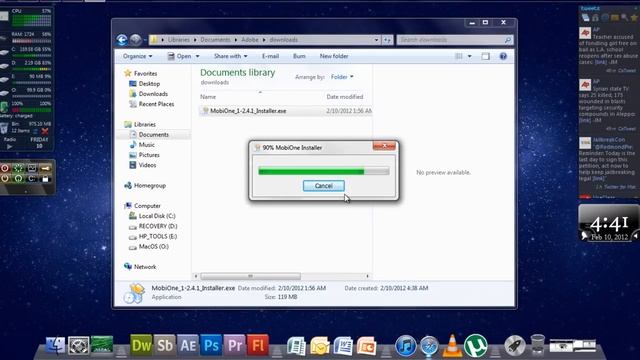Viewport: 640px width, 360px height.
Task: Click the change view icon in Explorer toolbar
Action: 459,56
